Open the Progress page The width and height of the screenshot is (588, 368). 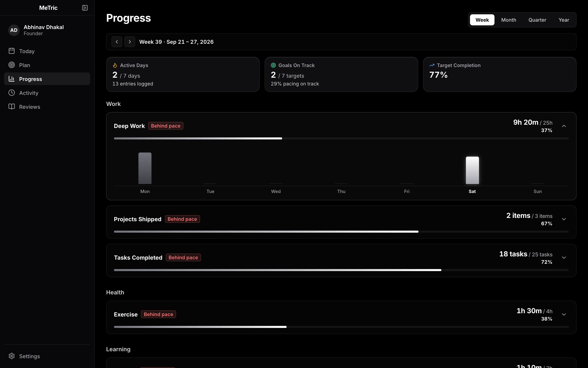(x=47, y=79)
